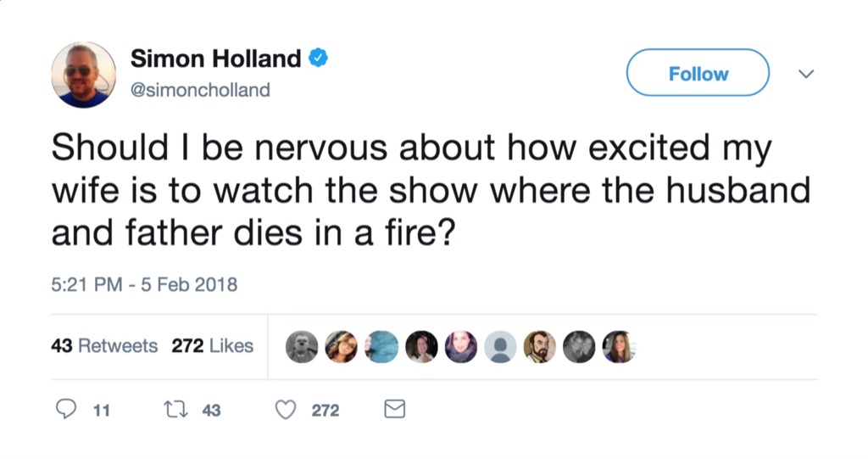View the 272 Likes list
The width and height of the screenshot is (868, 459).
pos(212,345)
